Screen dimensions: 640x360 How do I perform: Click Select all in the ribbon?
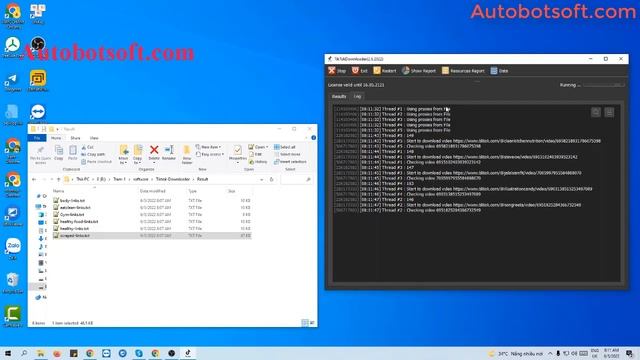(x=285, y=147)
